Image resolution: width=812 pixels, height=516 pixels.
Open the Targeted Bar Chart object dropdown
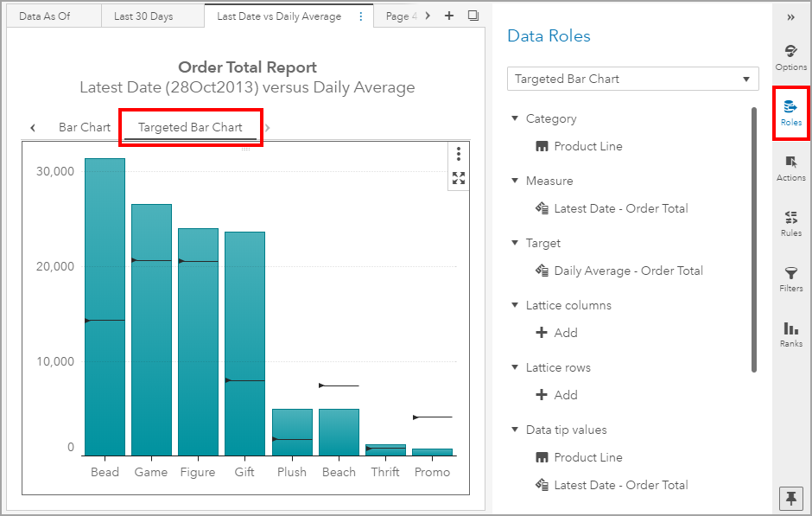pos(632,79)
